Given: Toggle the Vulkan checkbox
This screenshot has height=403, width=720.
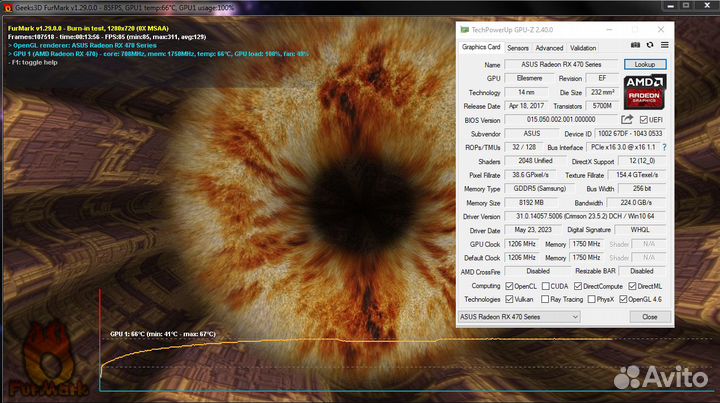Looking at the screenshot, I should coord(509,299).
